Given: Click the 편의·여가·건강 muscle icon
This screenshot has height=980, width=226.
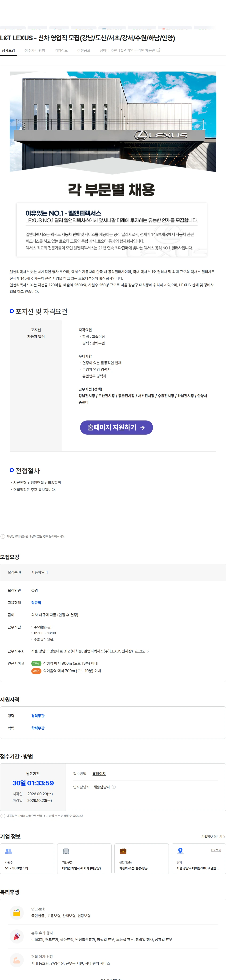Looking at the screenshot, I should [x=17, y=960].
